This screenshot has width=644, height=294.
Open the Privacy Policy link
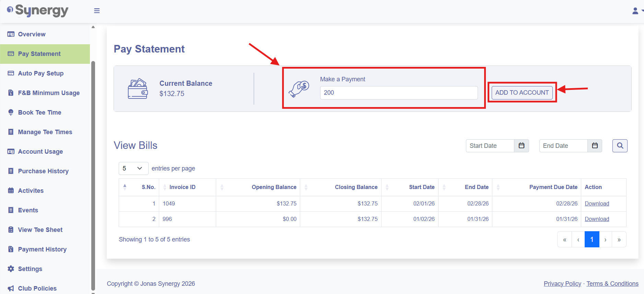point(562,284)
